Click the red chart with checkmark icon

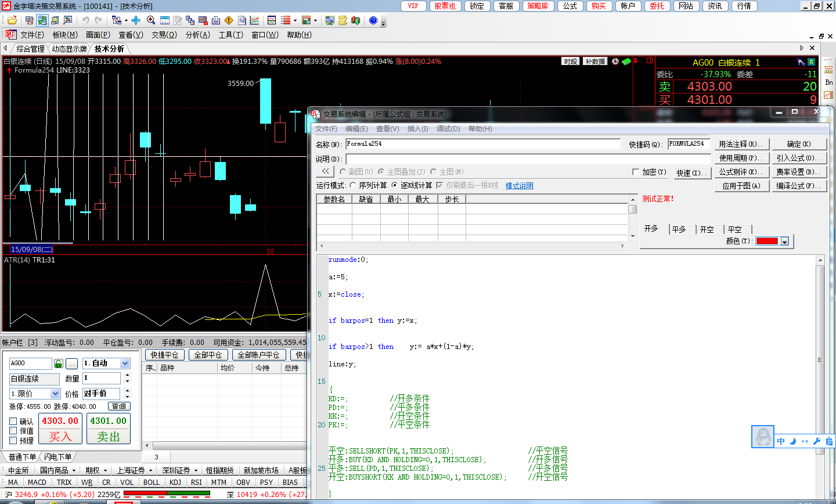(x=203, y=20)
